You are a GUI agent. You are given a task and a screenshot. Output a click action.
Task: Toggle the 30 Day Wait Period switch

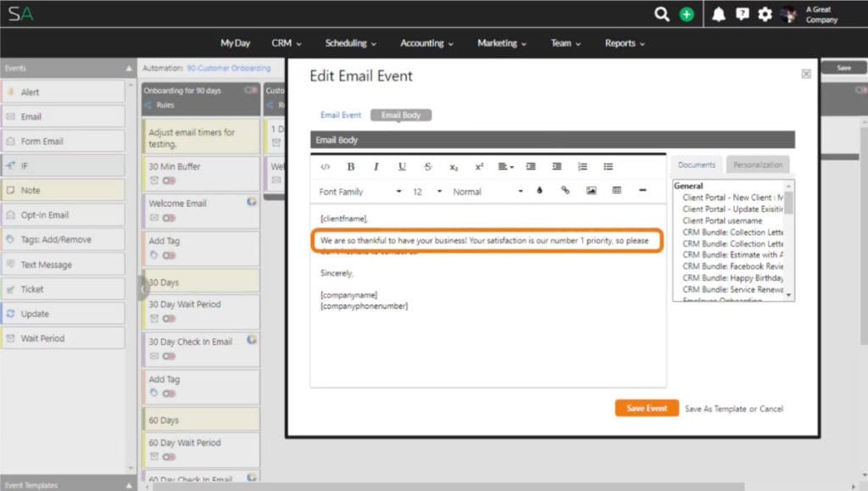pos(170,318)
